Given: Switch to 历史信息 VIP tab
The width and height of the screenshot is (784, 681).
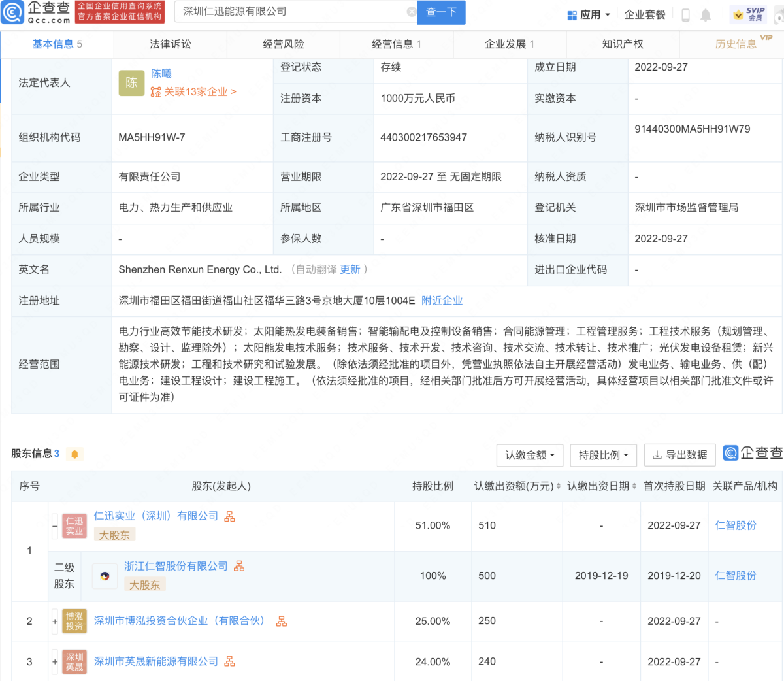Looking at the screenshot, I should click(736, 44).
